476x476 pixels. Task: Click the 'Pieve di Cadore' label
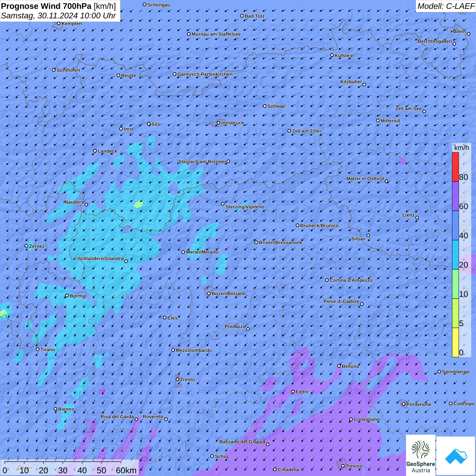341,301
